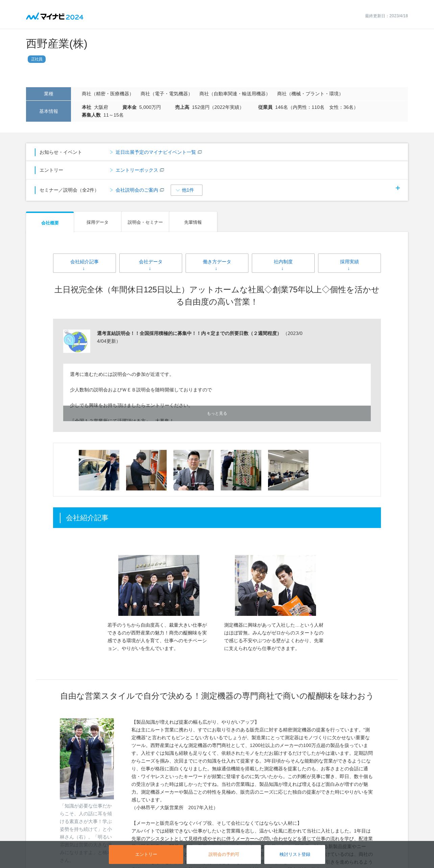
Task: Click 商社（精密・医療機器） text
Action: pos(107,94)
